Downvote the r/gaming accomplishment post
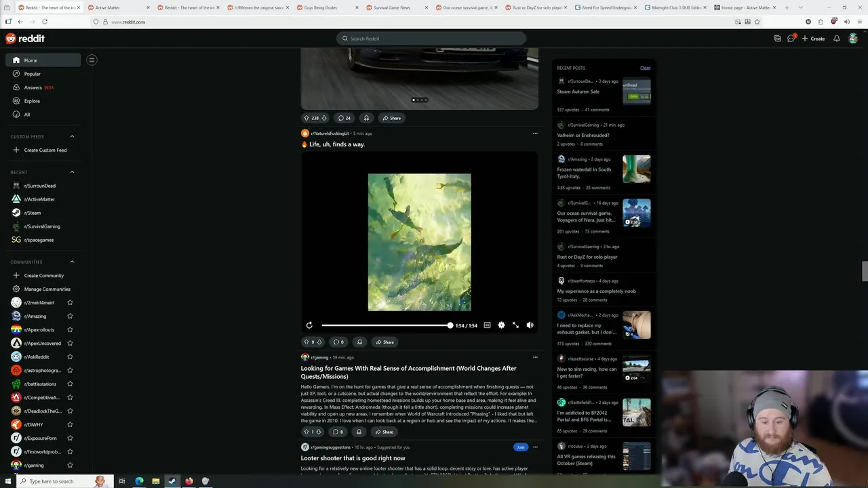This screenshot has height=488, width=868. (319, 432)
